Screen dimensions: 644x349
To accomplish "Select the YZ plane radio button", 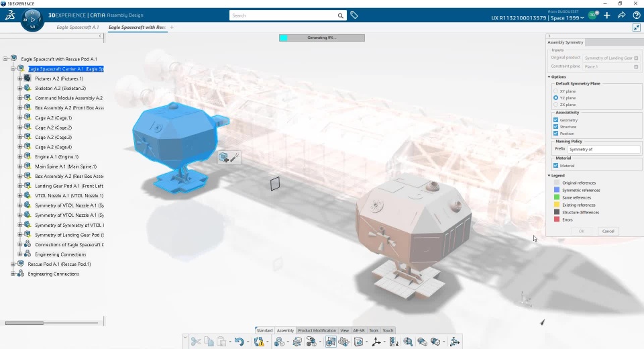I will tap(555, 98).
